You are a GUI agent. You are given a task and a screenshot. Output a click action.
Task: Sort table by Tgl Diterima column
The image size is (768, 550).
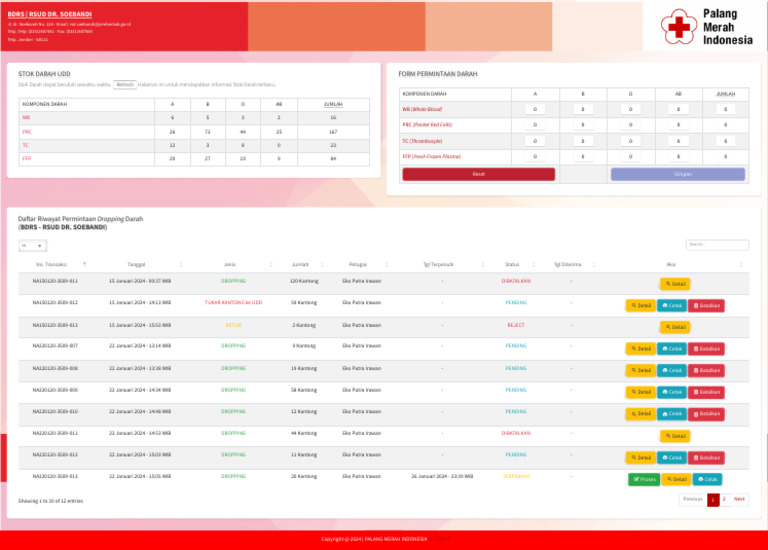point(567,264)
